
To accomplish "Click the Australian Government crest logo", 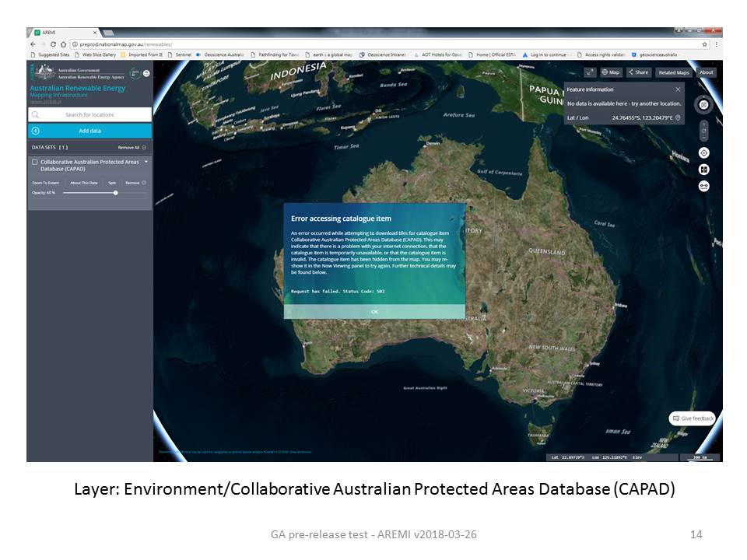I will click(45, 72).
